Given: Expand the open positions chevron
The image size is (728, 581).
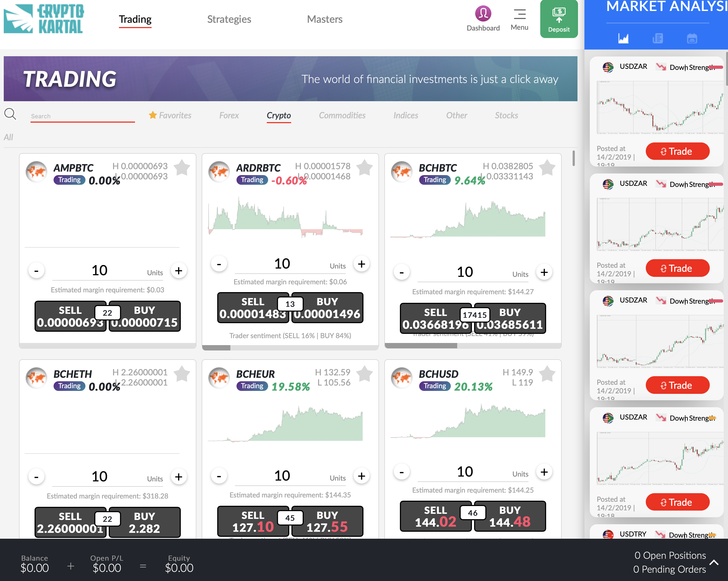Looking at the screenshot, I should (714, 563).
